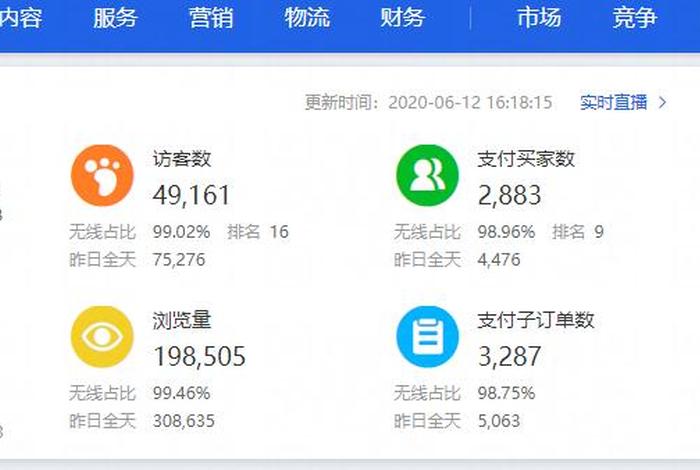Image resolution: width=700 pixels, height=470 pixels.
Task: Click the yellow eye page views icon
Action: pyautogui.click(x=102, y=337)
